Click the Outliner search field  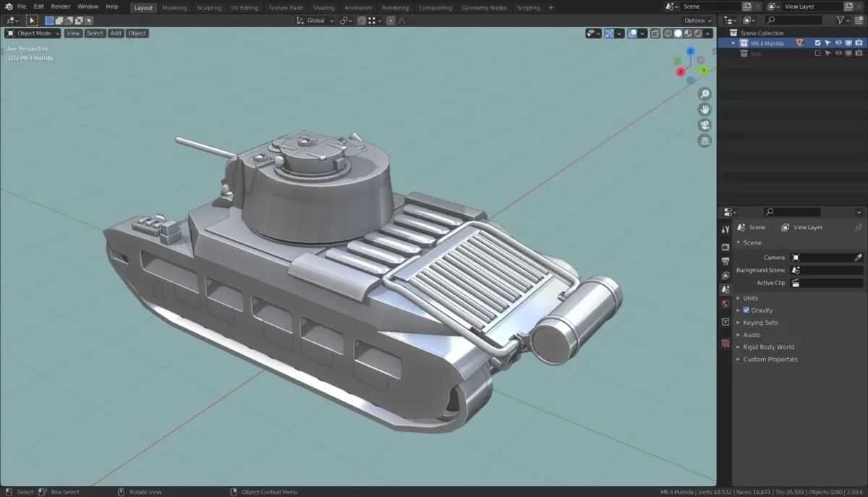[x=793, y=20]
